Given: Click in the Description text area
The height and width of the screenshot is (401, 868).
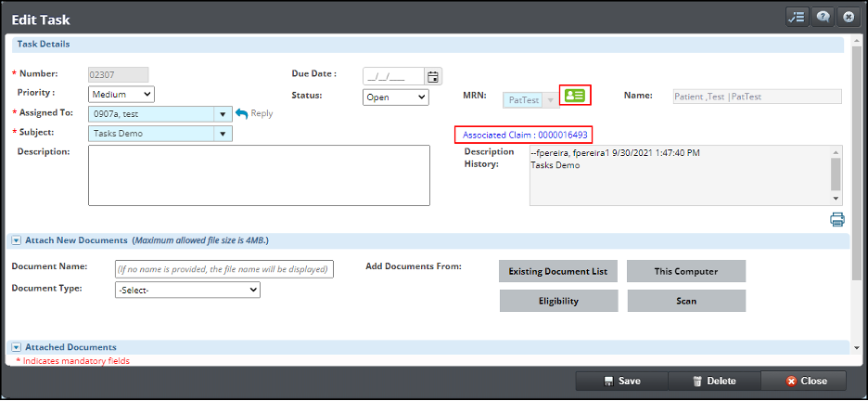Looking at the screenshot, I should click(259, 175).
